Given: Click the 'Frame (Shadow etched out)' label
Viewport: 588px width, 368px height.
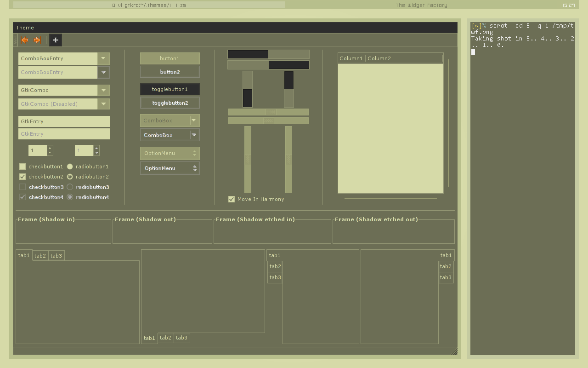Looking at the screenshot, I should click(x=376, y=219).
